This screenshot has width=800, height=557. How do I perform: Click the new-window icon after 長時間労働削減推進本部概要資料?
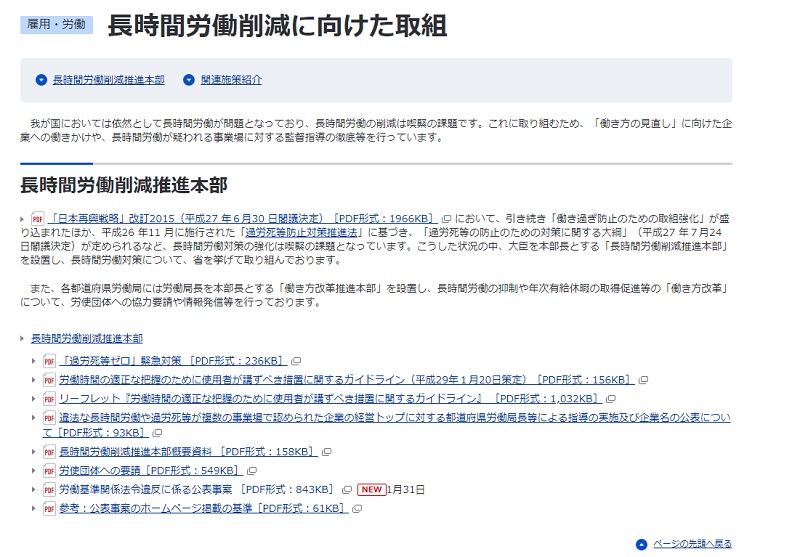[x=324, y=452]
